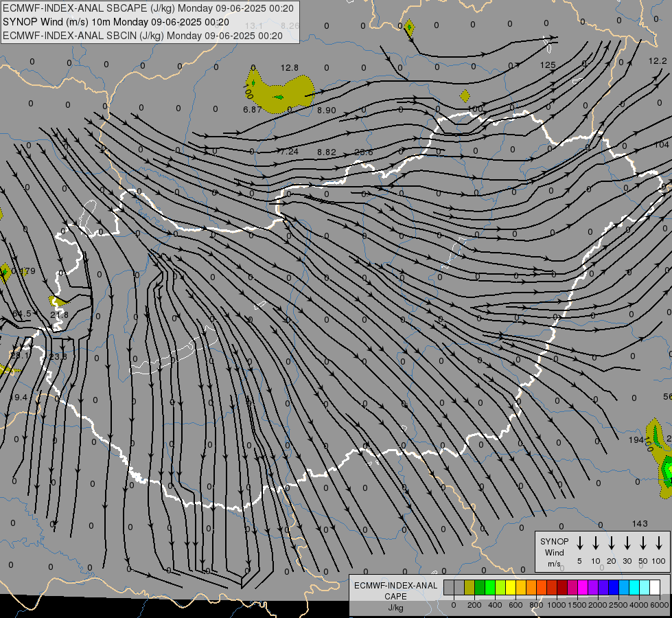Image resolution: width=672 pixels, height=618 pixels.
Task: Click the 30 m/s wind legend arrow
Action: (627, 542)
